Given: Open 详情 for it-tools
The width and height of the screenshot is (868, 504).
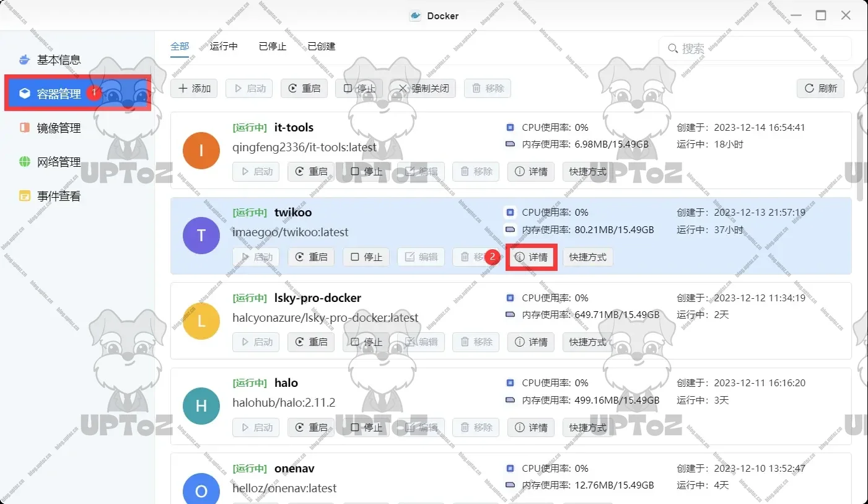Looking at the screenshot, I should 532,172.
